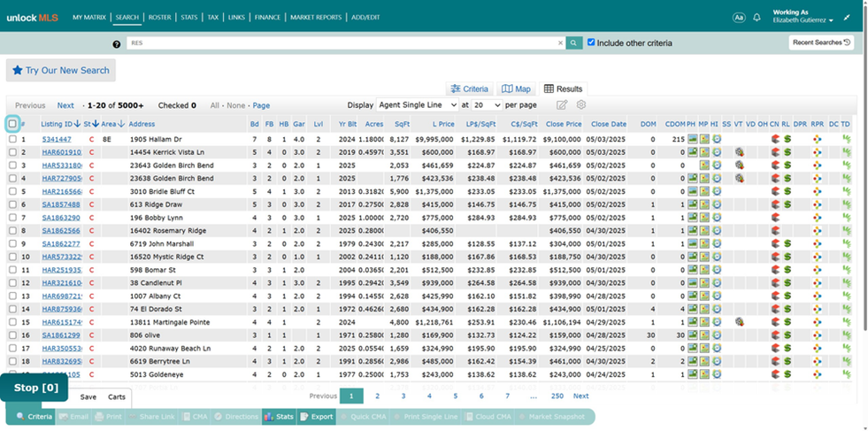The image size is (868, 431).
Task: Open the notifications bell icon
Action: click(x=757, y=18)
